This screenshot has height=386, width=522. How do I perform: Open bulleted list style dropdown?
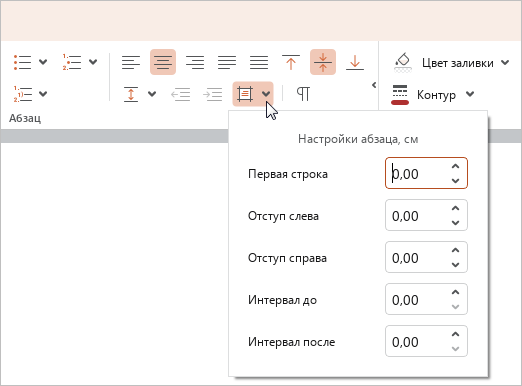tap(43, 62)
